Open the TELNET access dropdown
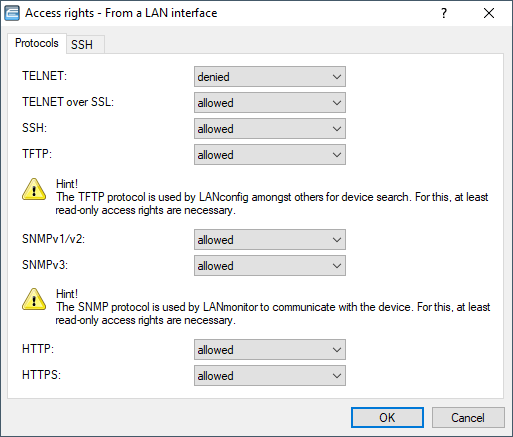This screenshot has width=513, height=437. pos(270,77)
